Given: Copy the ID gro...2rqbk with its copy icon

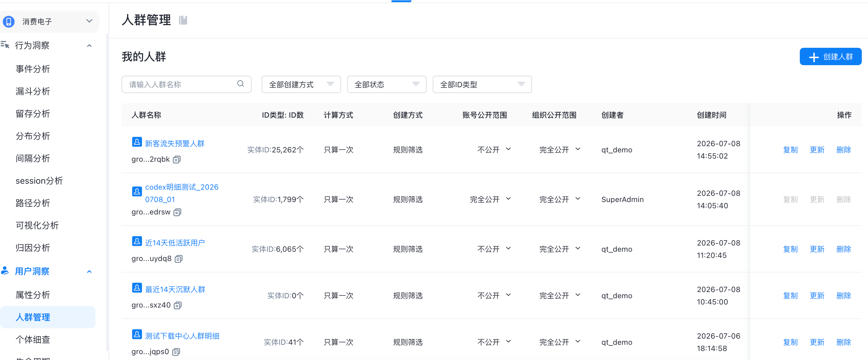Looking at the screenshot, I should (x=177, y=160).
